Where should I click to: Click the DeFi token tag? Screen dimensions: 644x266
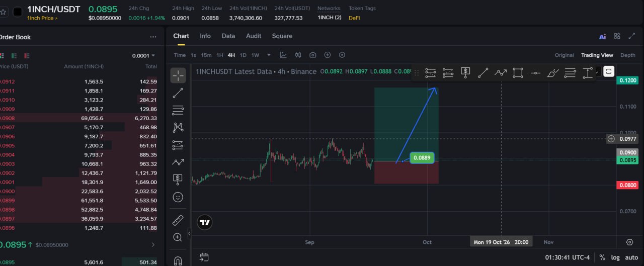click(x=354, y=18)
